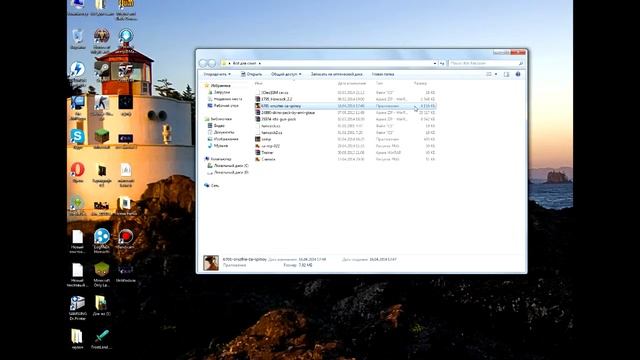Select Избранное in navigation pane
The height and width of the screenshot is (360, 640).
pos(221,86)
